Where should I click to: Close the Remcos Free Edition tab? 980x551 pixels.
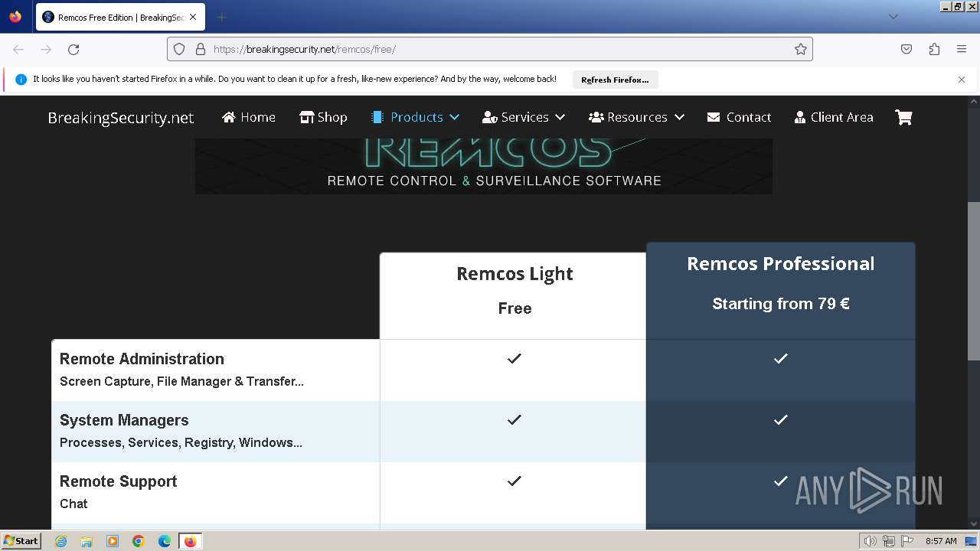(192, 17)
